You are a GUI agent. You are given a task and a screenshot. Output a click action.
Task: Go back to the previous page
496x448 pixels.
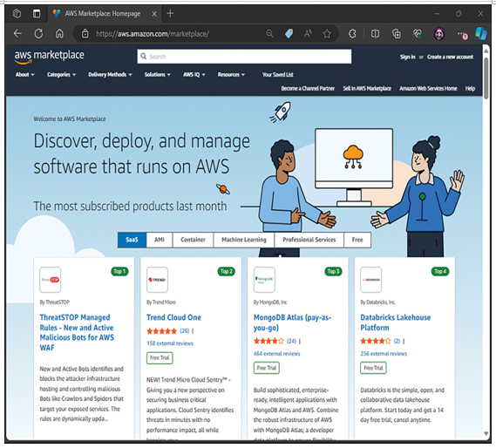(17, 33)
